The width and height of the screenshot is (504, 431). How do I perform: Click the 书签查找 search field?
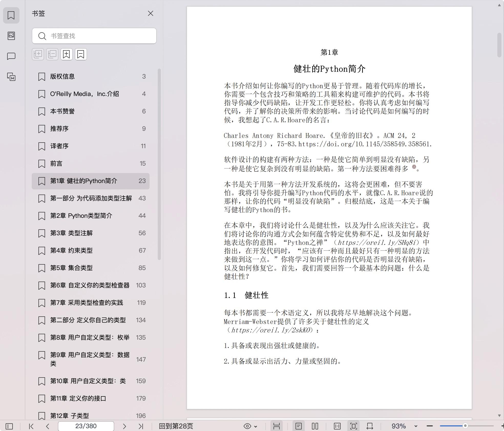point(94,36)
